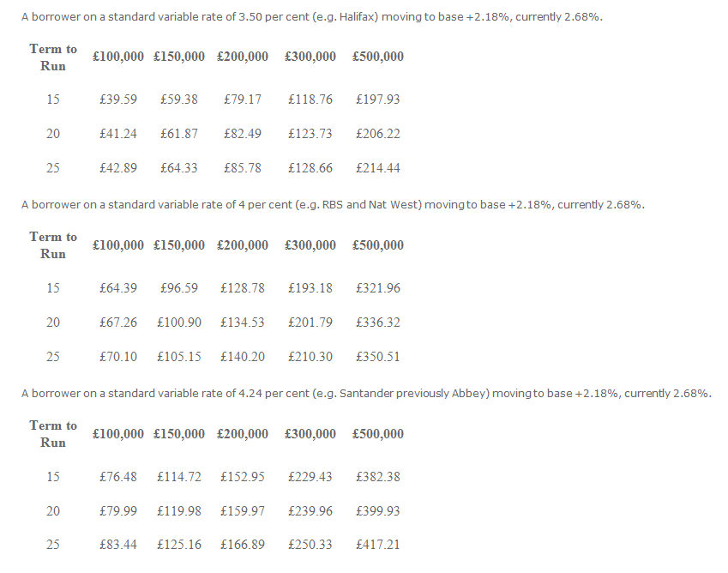Select the £82.49 figure
The width and height of the screenshot is (728, 573).
point(243,134)
